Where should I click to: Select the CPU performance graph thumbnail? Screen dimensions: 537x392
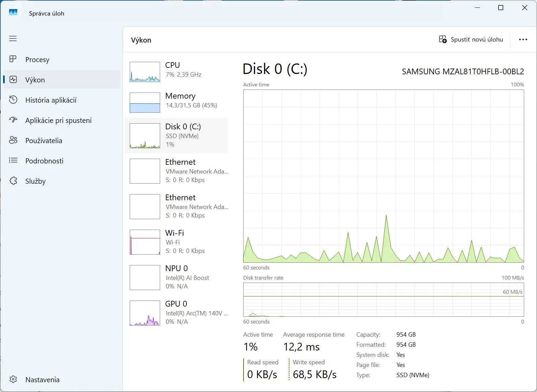[x=145, y=72]
